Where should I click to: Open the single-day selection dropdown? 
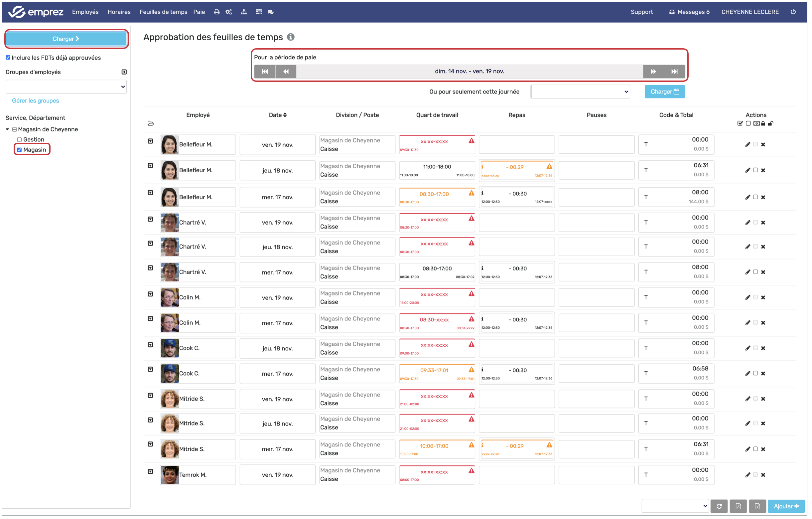pyautogui.click(x=580, y=92)
